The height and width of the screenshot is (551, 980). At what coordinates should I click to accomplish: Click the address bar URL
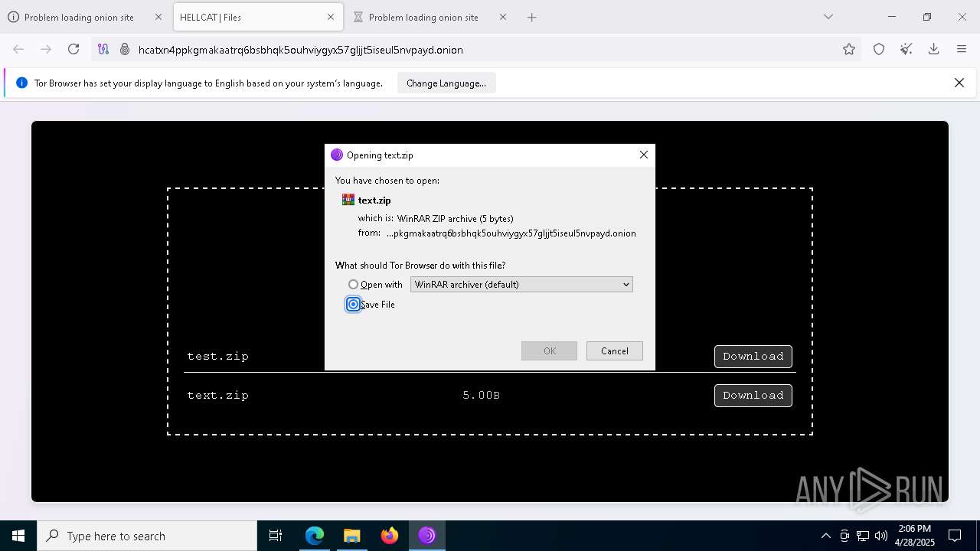(x=300, y=50)
